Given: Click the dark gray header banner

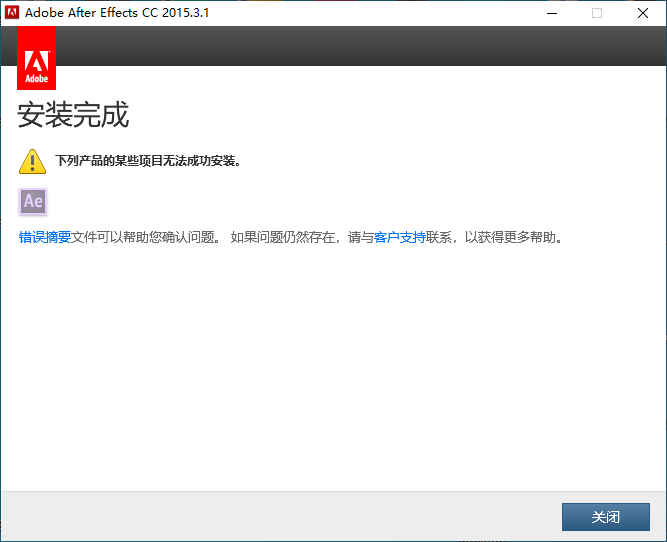Looking at the screenshot, I should tap(361, 46).
